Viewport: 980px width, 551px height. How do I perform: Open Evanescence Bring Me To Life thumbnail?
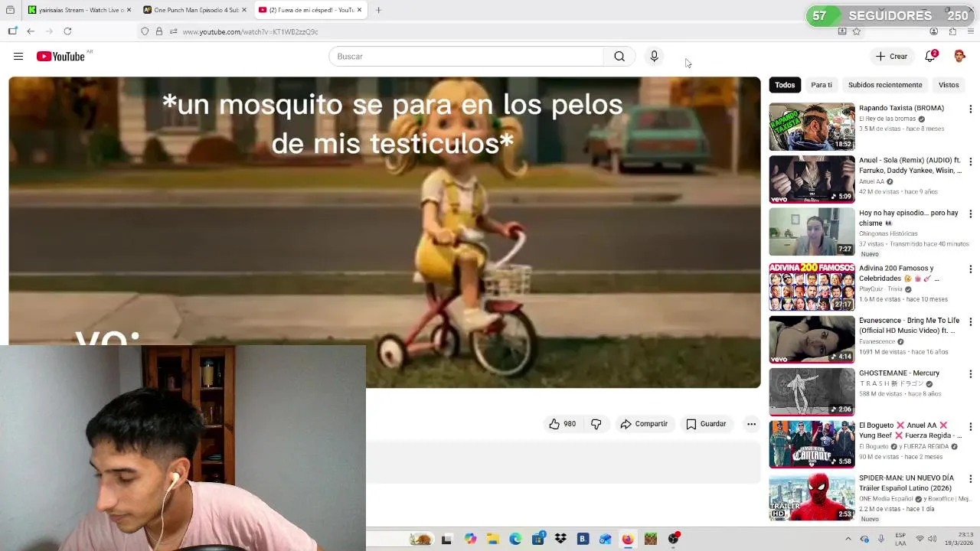812,339
